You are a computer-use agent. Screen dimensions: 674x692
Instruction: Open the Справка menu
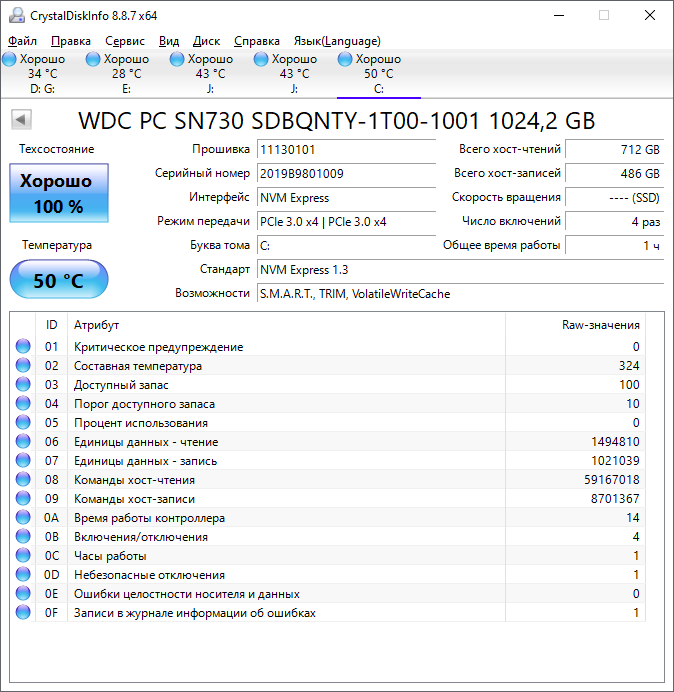[x=256, y=41]
